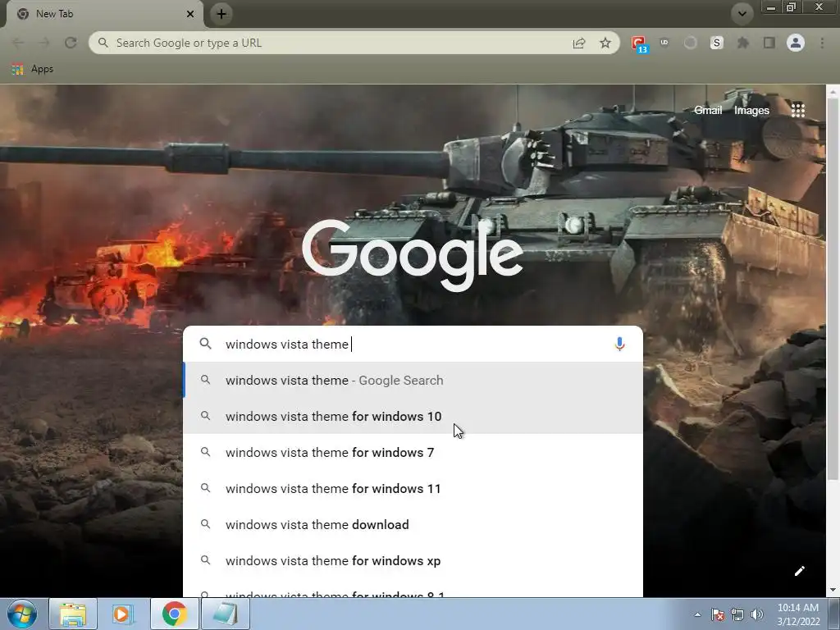This screenshot has height=630, width=840.
Task: Open the Action Center flag icon
Action: click(x=718, y=614)
